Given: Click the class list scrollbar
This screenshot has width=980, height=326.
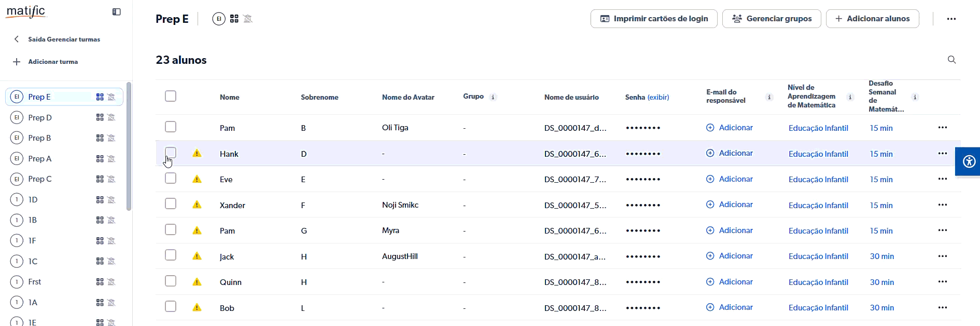Looking at the screenshot, I should pos(129,145).
